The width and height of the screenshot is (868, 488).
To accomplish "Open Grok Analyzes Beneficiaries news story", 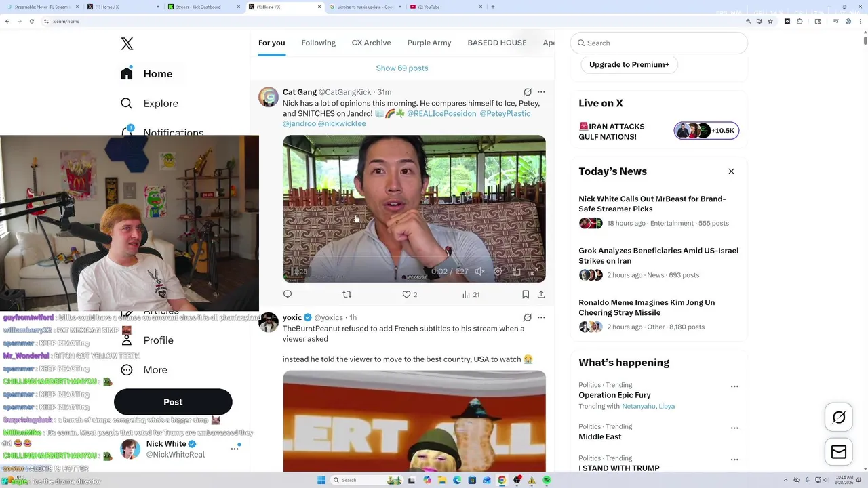I will click(x=658, y=256).
